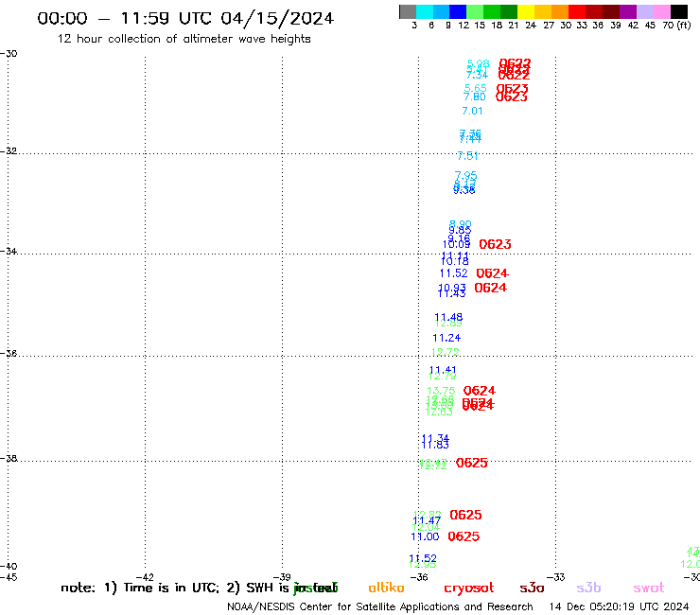Select the orange swatch in the color scale

tap(560, 11)
